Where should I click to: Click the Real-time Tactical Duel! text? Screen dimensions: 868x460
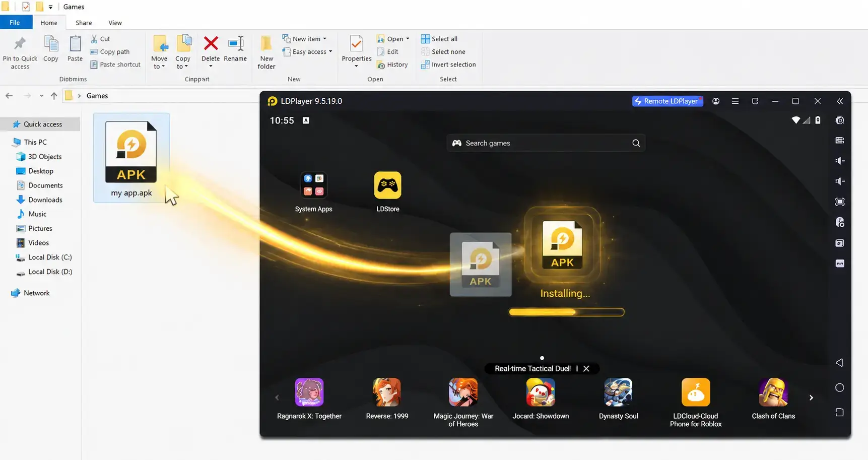(x=532, y=369)
